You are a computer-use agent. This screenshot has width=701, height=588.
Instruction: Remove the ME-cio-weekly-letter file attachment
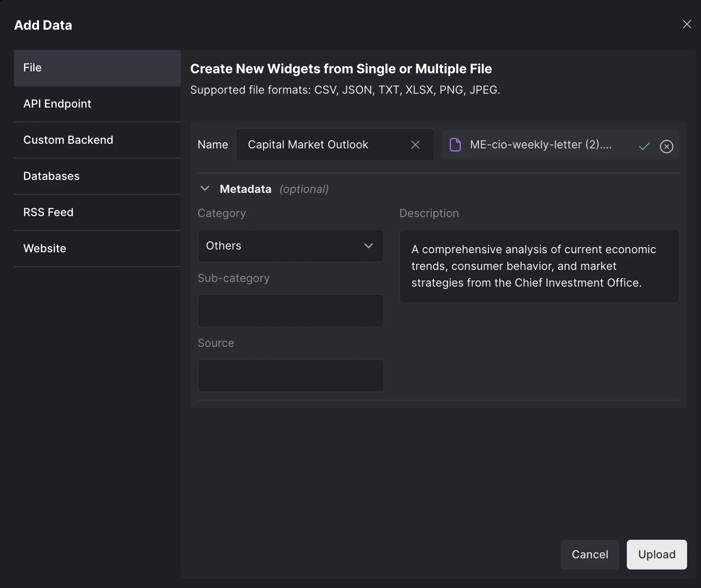pos(666,147)
